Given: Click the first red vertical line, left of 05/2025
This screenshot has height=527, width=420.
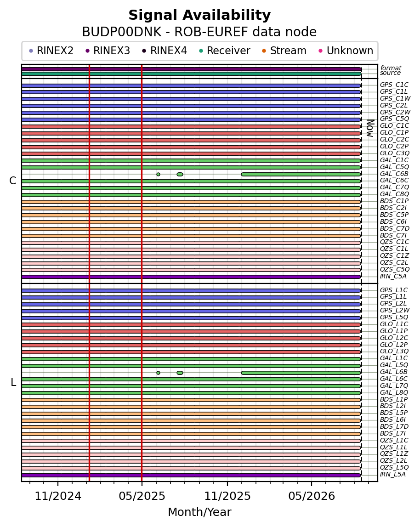Looking at the screenshot, I should coord(90,273).
